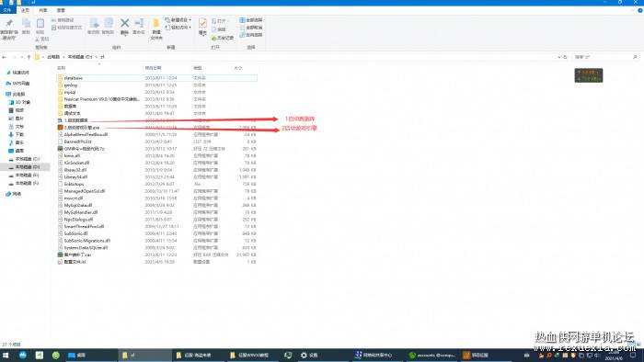Viewport: 644px width, 362px height.
Task: Click the History ribbon item
Action: [223, 38]
